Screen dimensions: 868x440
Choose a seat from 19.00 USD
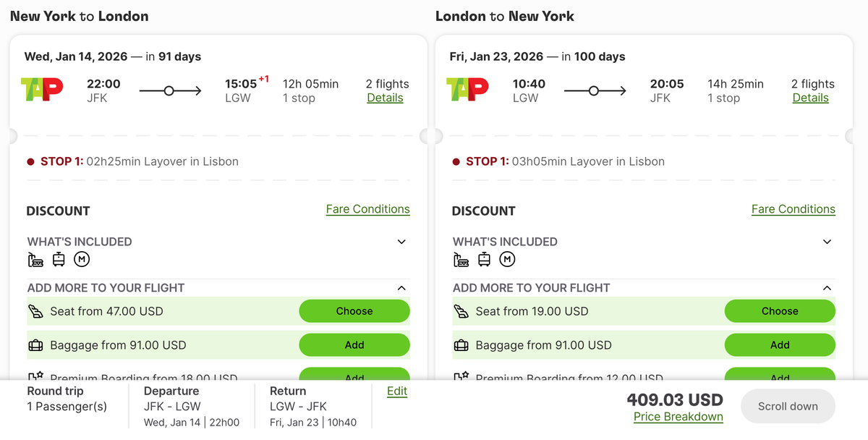click(780, 310)
